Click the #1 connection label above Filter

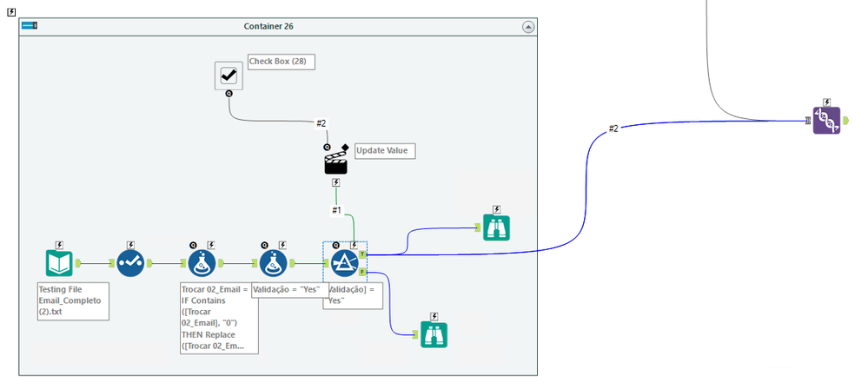[x=336, y=210]
